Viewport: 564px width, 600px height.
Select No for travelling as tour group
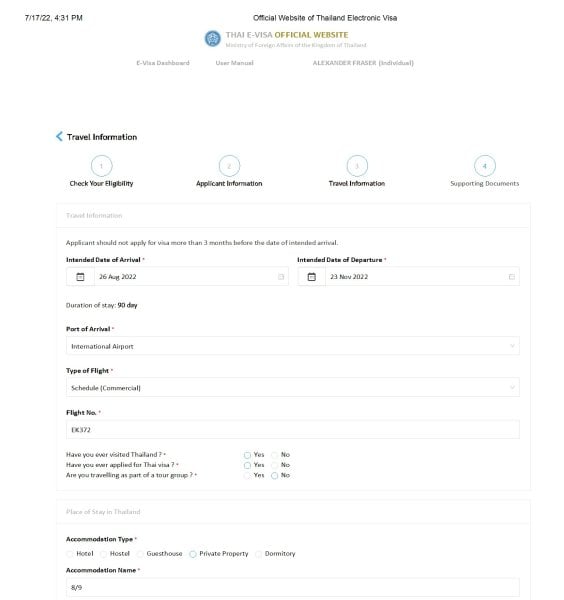[275, 476]
